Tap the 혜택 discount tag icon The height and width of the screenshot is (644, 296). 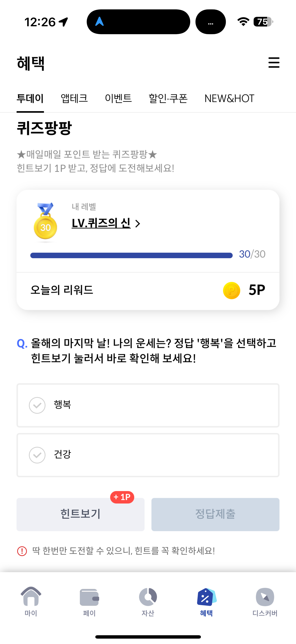[206, 597]
